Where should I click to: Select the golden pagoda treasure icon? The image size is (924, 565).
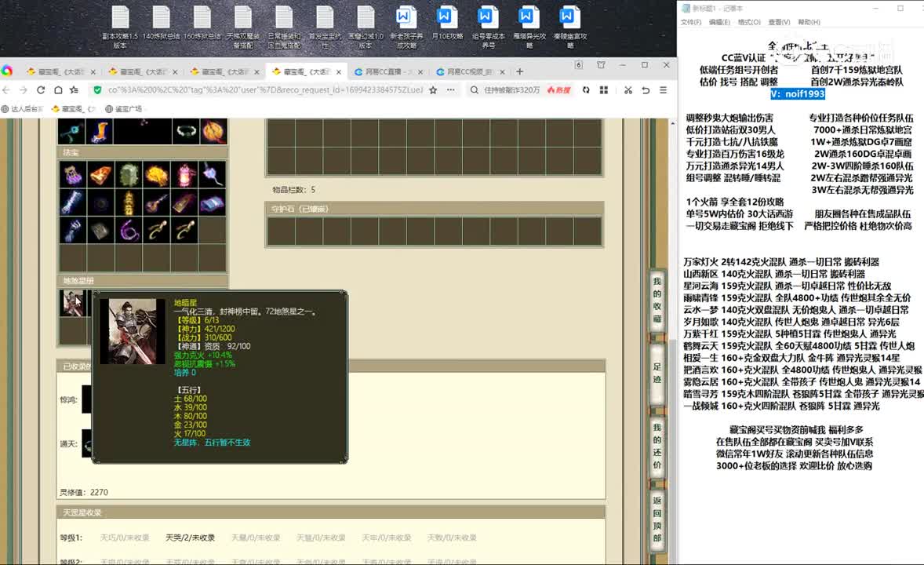128,202
